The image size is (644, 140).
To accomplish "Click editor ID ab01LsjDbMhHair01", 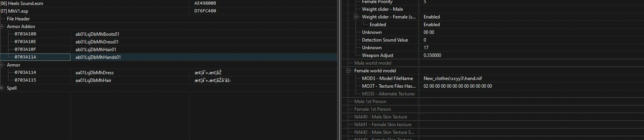I will coord(96,50).
